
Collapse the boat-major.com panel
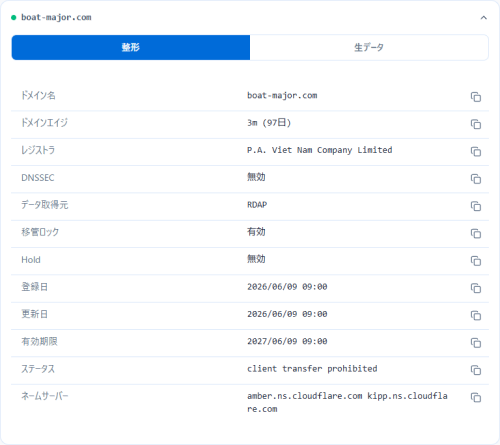click(483, 18)
